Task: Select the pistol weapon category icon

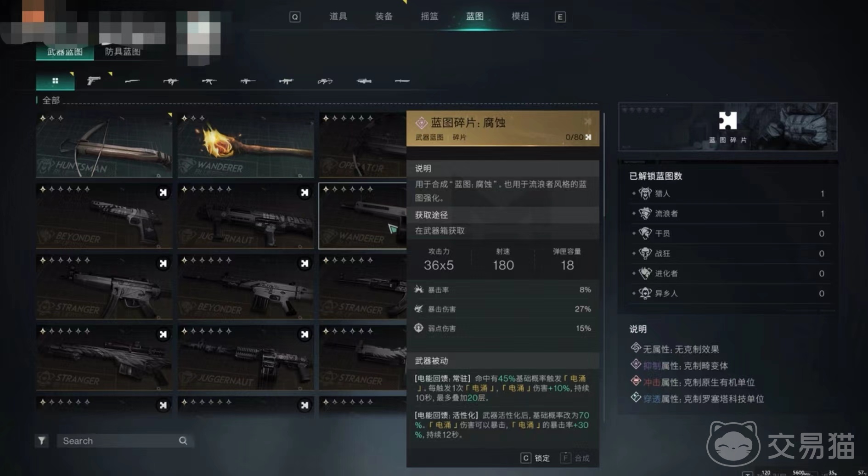Action: pos(94,81)
